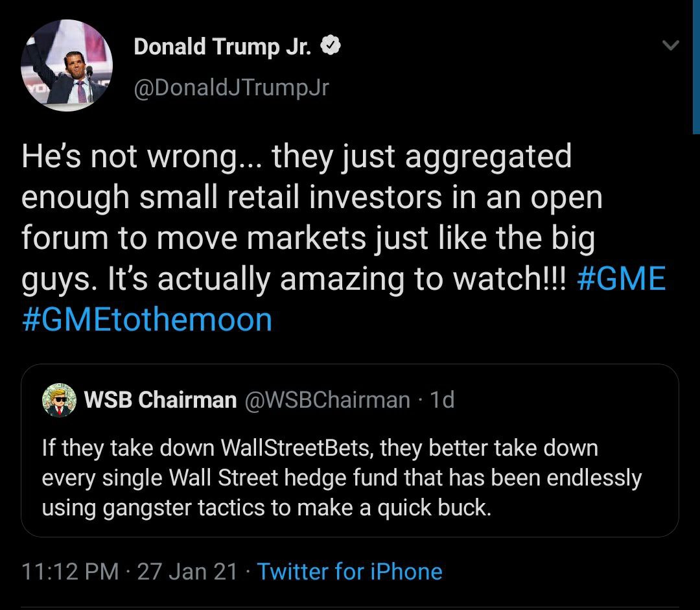700x610 pixels.
Task: Open the #GME hashtag
Action: 620,280
